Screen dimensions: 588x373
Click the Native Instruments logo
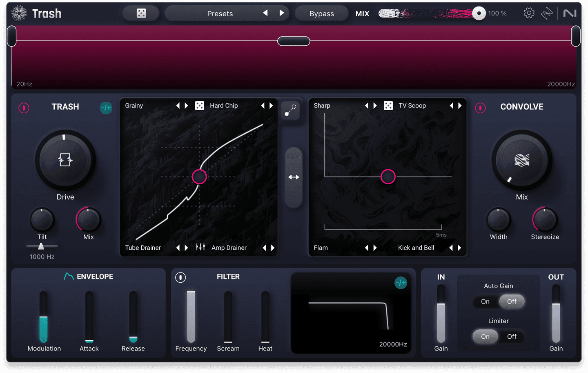[570, 13]
